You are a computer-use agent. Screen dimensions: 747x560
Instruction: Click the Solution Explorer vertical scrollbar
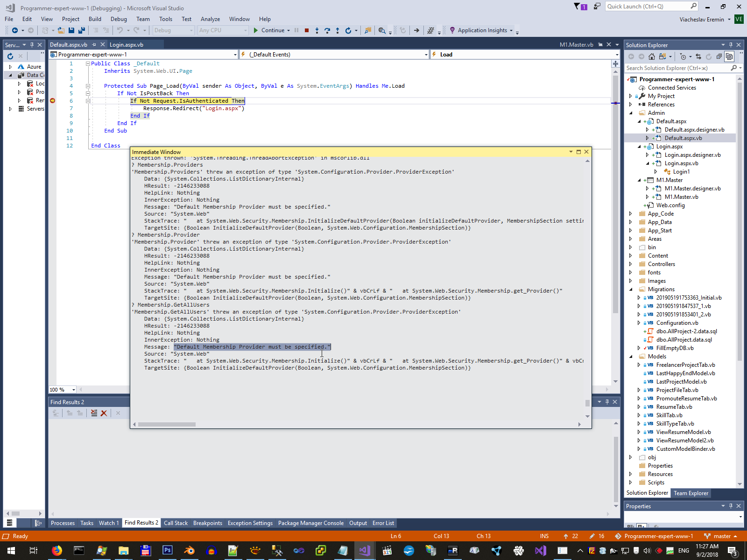click(740, 222)
